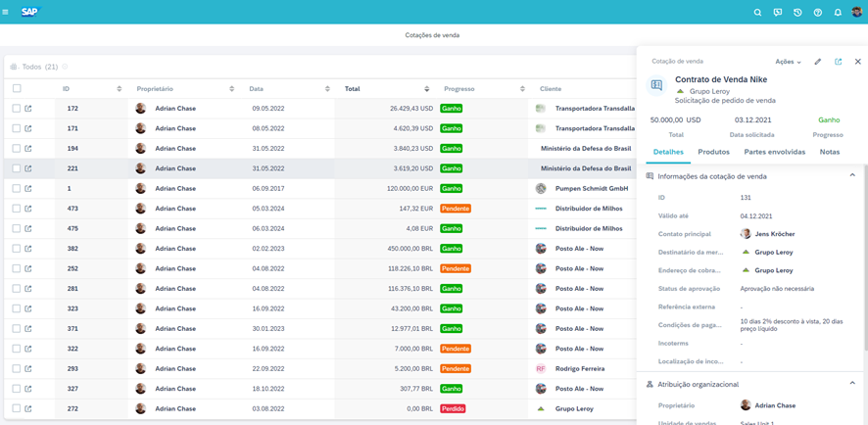Open the search icon in header
Image resolution: width=868 pixels, height=425 pixels.
tap(758, 12)
